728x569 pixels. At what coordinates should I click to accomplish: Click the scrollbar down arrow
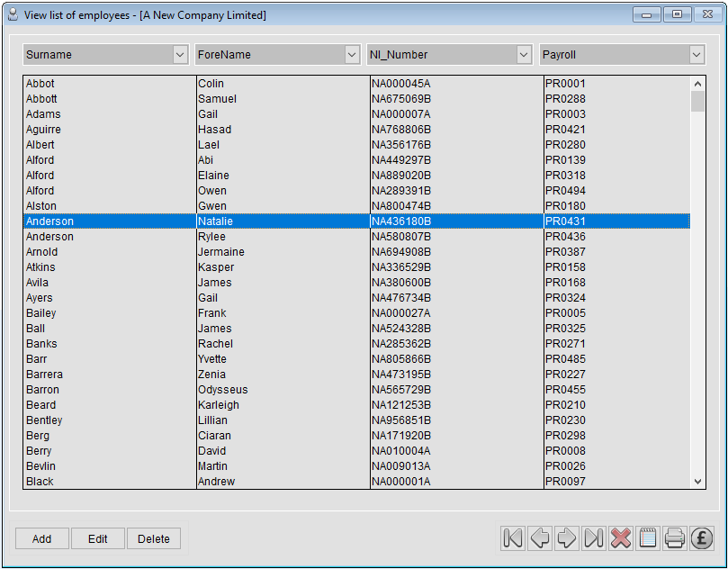pos(698,481)
